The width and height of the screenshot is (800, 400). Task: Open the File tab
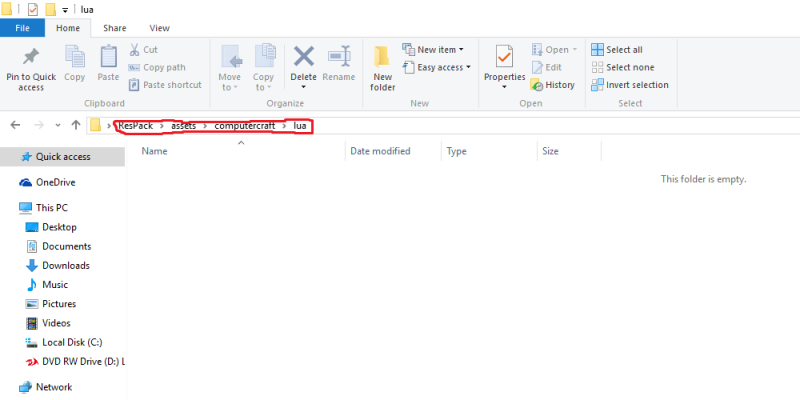(x=22, y=28)
